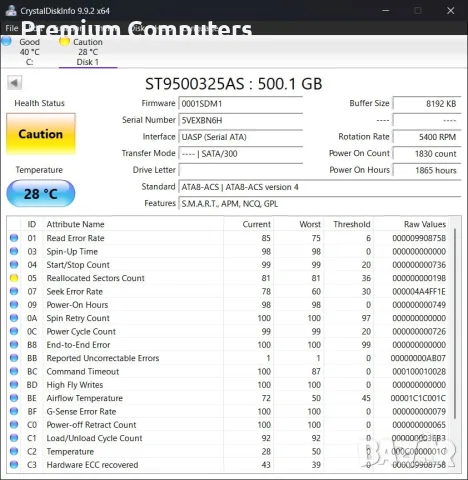Click the blue status dot for Command Timeout
Screen dimensions: 468x480
coord(14,371)
